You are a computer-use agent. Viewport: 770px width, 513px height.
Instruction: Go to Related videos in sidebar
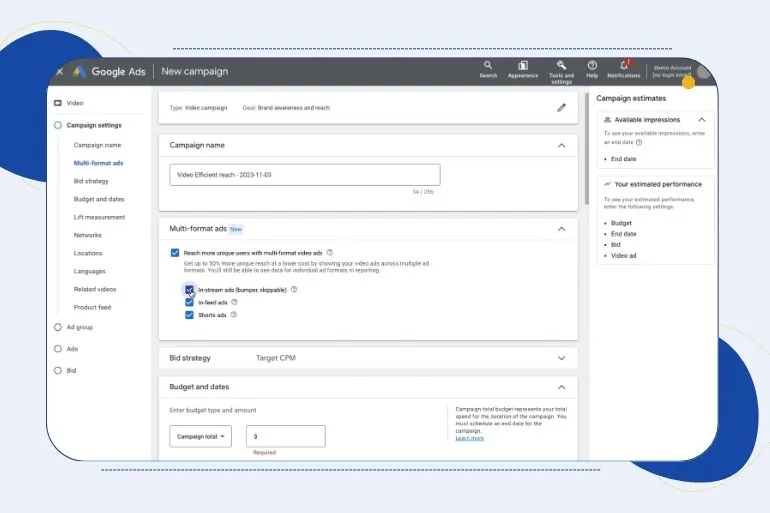95,289
